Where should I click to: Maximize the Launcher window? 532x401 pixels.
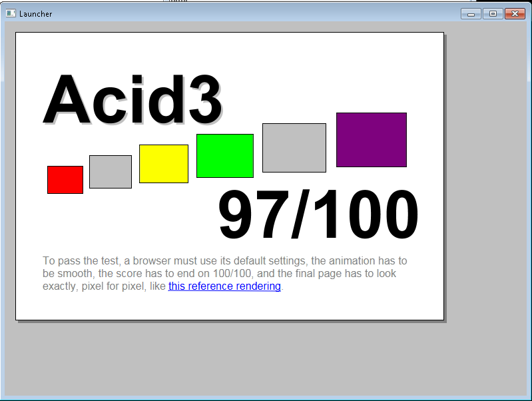click(x=493, y=13)
